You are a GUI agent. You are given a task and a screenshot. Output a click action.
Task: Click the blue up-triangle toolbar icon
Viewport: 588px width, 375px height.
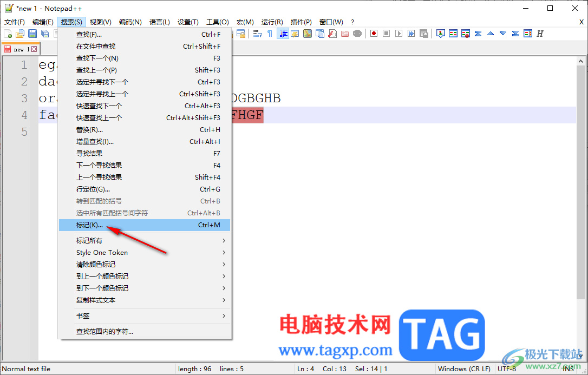coord(491,34)
